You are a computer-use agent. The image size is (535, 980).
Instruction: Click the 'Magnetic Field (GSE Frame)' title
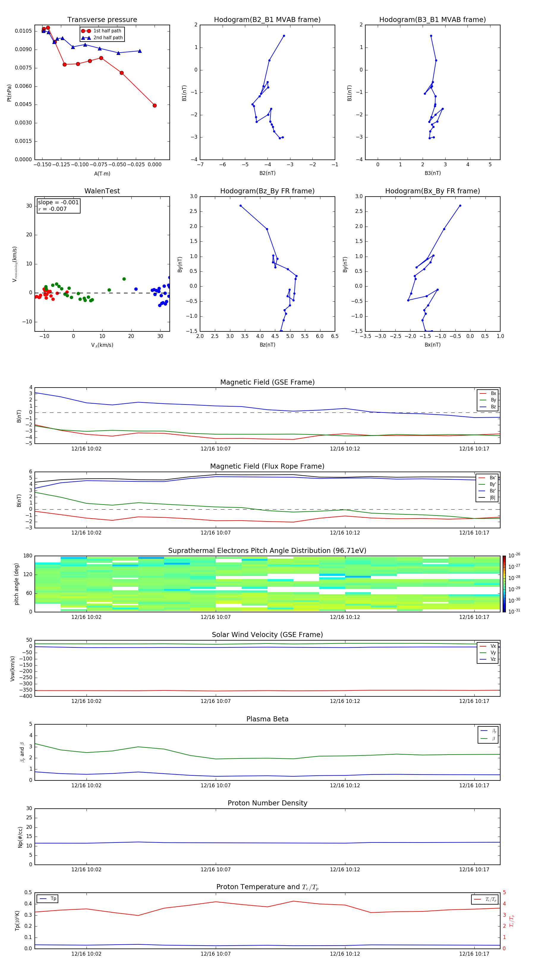(267, 382)
